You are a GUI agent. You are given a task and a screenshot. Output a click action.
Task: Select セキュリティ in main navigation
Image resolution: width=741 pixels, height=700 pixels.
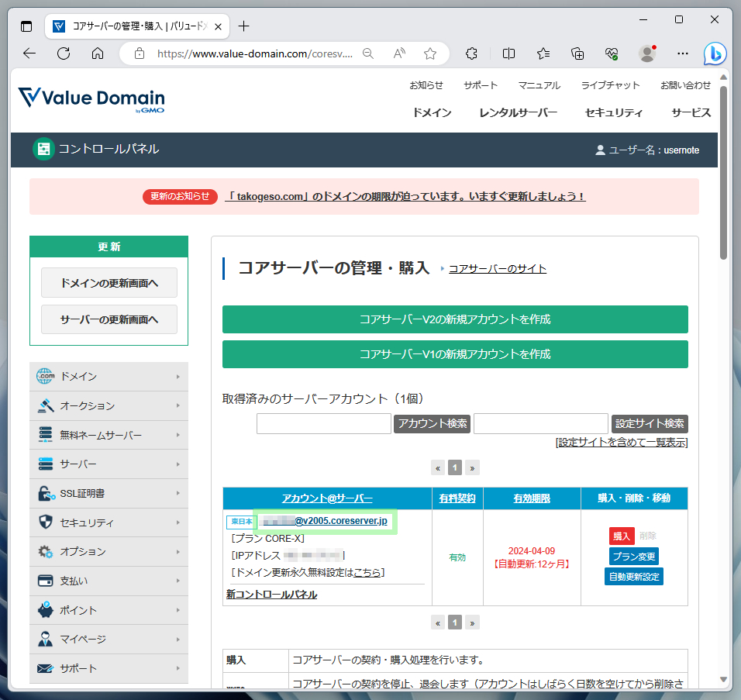pyautogui.click(x=613, y=112)
